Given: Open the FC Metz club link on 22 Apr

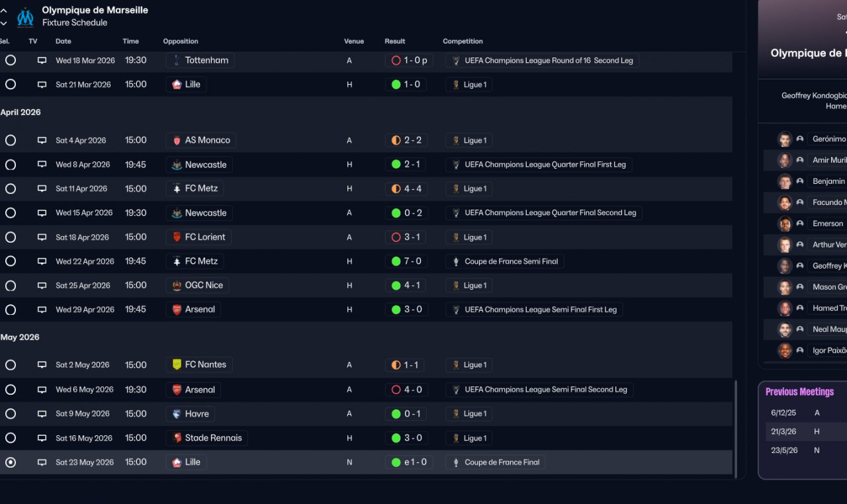Looking at the screenshot, I should [195, 261].
